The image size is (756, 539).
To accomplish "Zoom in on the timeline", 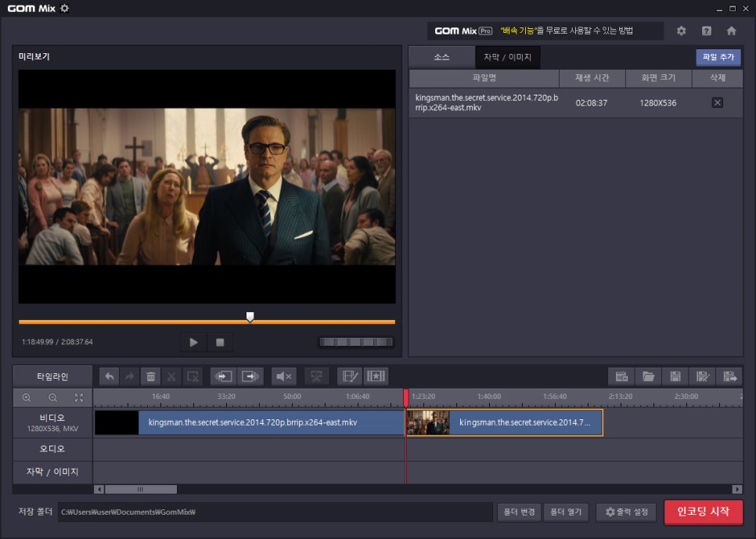I will pos(27,397).
